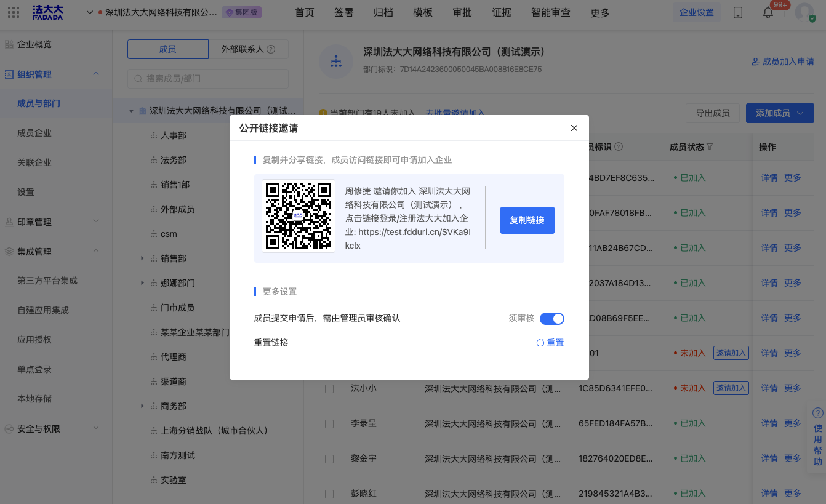Expand the 印章管理 sidebar section
826x504 pixels.
[96, 222]
